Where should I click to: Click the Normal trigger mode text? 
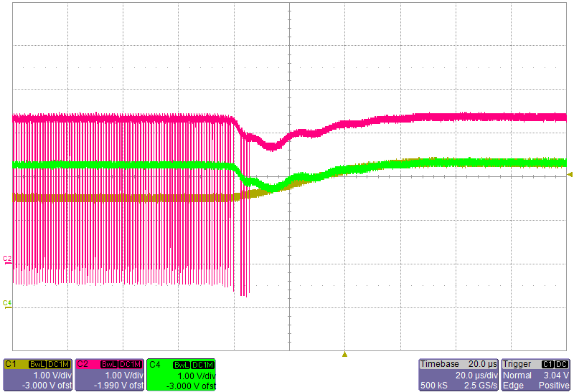point(517,376)
